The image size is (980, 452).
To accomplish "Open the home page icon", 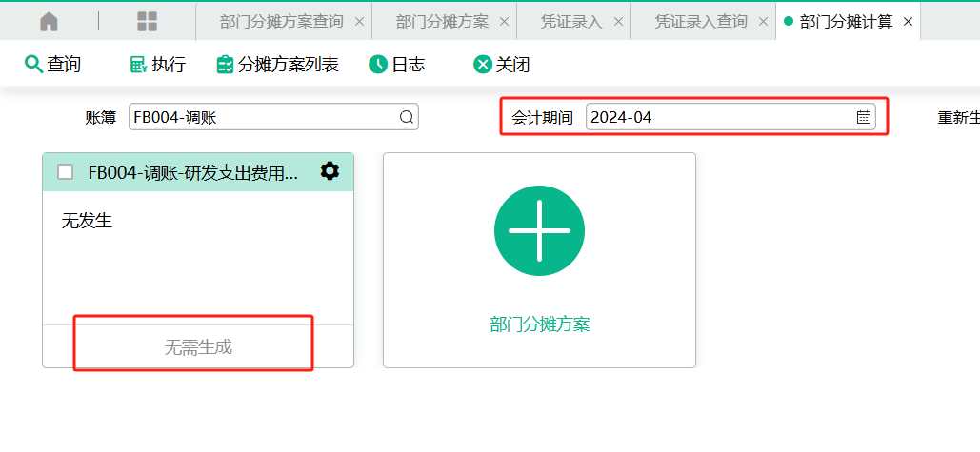I will [49, 22].
